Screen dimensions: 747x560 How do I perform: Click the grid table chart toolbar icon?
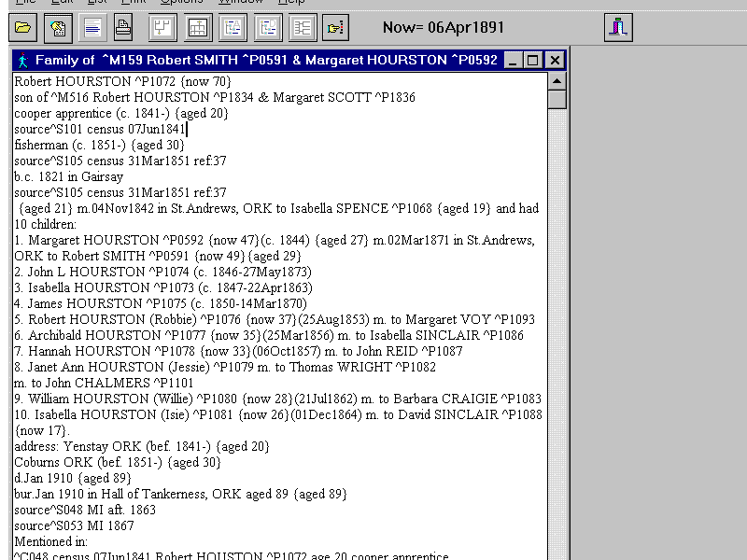tap(197, 28)
